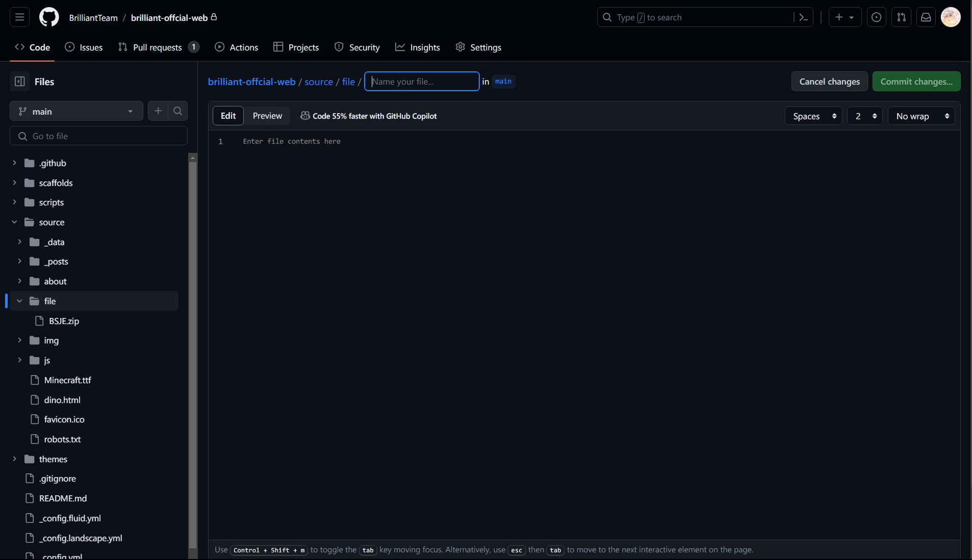This screenshot has width=972, height=560.
Task: Open the Pull requests tab
Action: (159, 47)
